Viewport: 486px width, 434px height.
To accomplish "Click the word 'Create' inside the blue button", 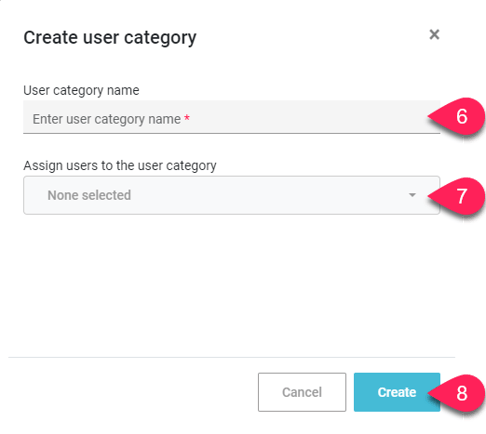I will coord(397,392).
